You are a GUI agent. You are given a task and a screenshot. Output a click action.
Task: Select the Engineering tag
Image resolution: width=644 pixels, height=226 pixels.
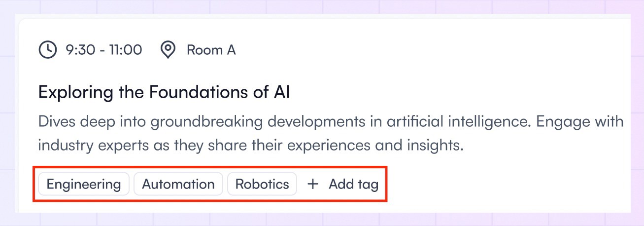(x=84, y=185)
